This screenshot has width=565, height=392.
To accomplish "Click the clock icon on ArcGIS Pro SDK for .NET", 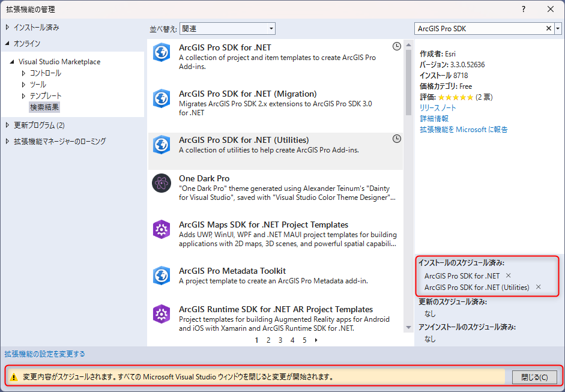I will [x=397, y=46].
